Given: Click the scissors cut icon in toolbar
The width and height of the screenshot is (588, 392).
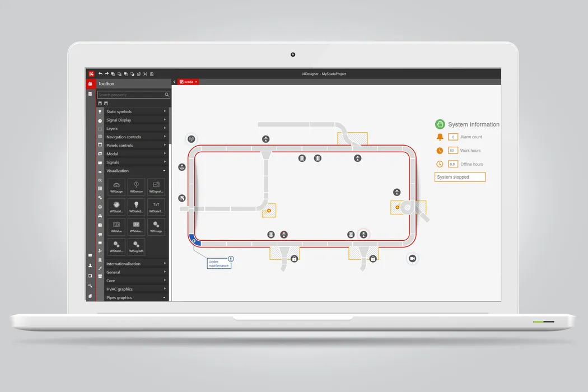Looking at the screenshot, I should click(x=145, y=74).
